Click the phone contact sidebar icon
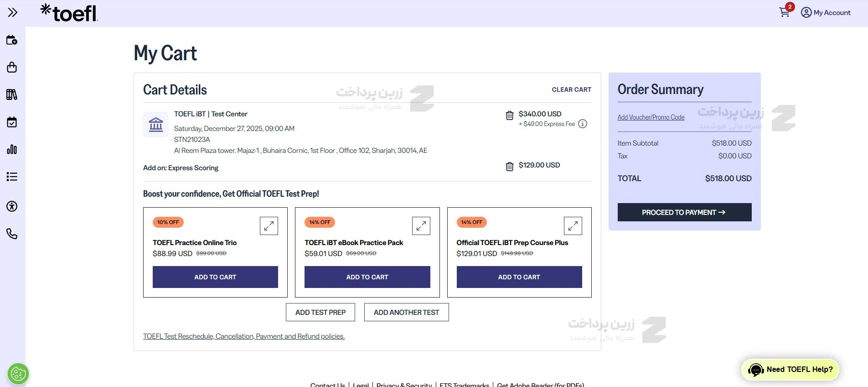 pyautogui.click(x=12, y=234)
